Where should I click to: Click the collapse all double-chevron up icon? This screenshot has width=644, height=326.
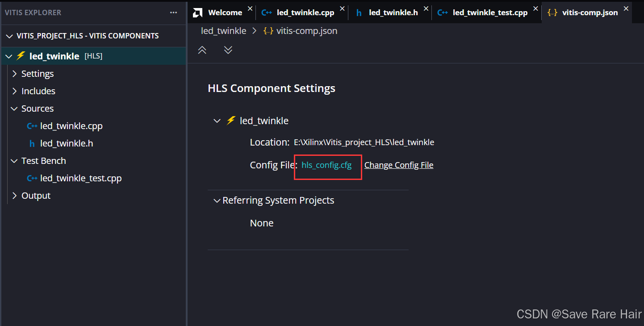(202, 50)
